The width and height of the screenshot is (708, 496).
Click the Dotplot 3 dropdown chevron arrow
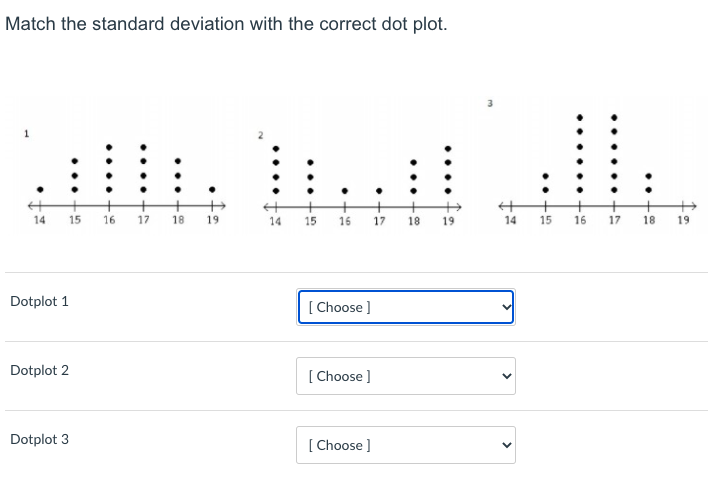(x=507, y=445)
